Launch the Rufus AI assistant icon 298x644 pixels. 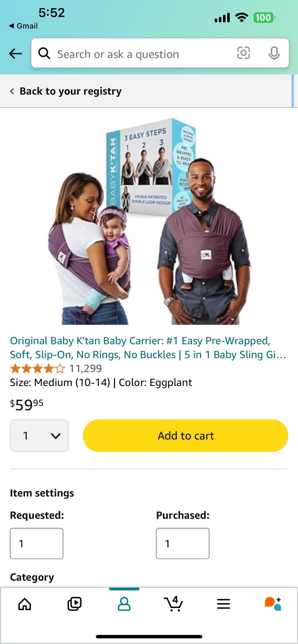[273, 604]
